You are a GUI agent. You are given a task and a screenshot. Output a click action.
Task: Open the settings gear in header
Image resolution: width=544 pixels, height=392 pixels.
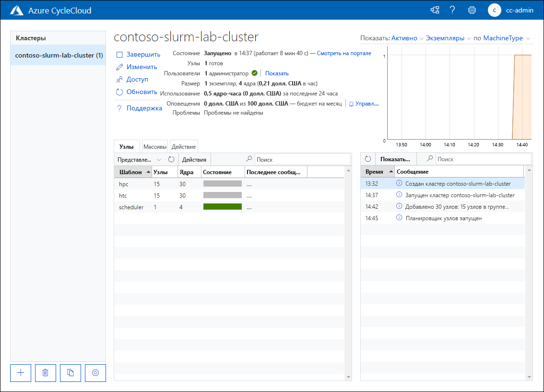point(472,10)
